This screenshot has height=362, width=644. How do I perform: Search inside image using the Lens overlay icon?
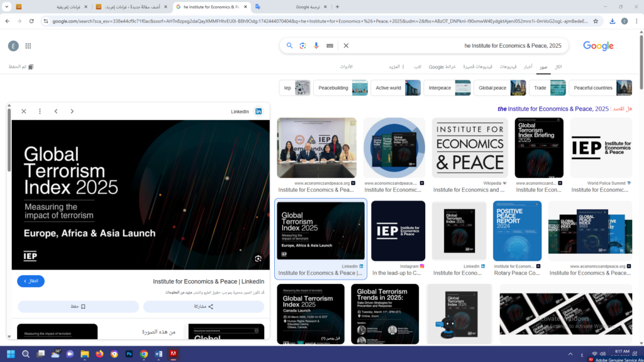pos(258,258)
